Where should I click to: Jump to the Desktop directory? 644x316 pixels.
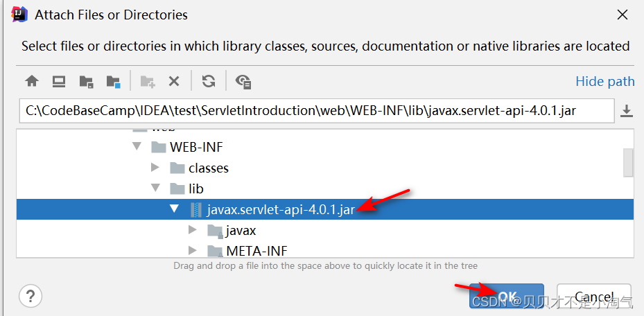pos(59,82)
